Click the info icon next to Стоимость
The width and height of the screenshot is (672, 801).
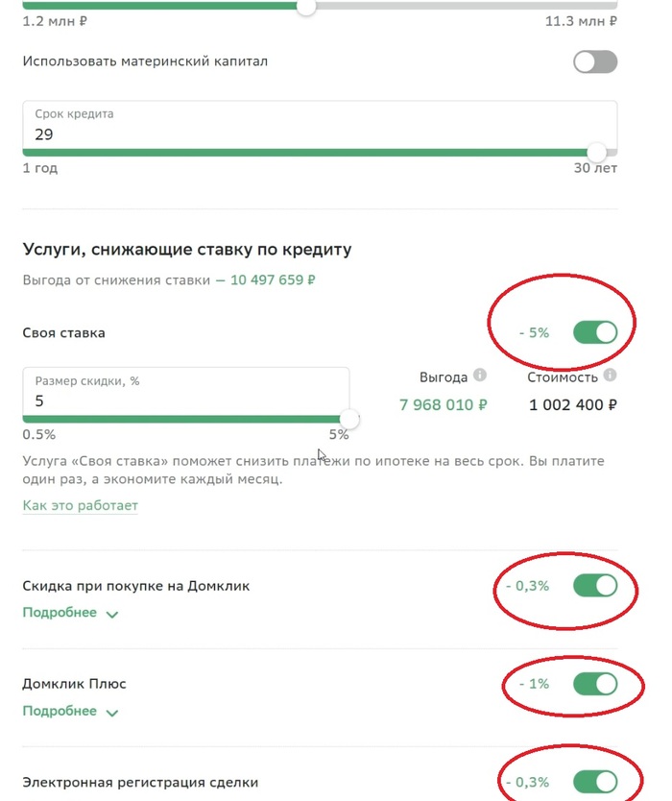[611, 376]
